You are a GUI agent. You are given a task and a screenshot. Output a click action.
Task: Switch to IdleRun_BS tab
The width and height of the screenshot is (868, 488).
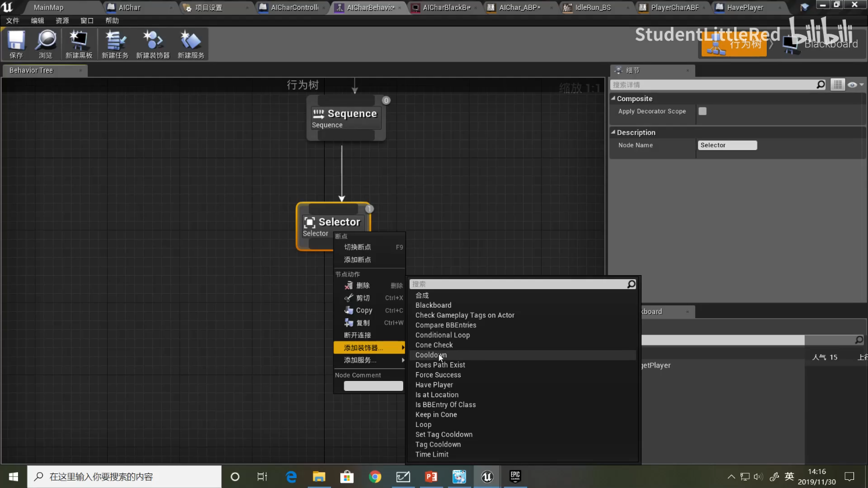593,8
